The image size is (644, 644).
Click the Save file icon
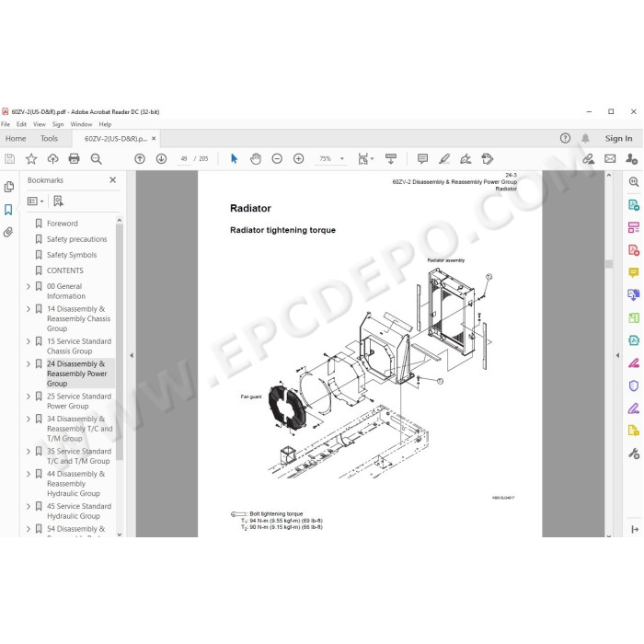(10, 159)
